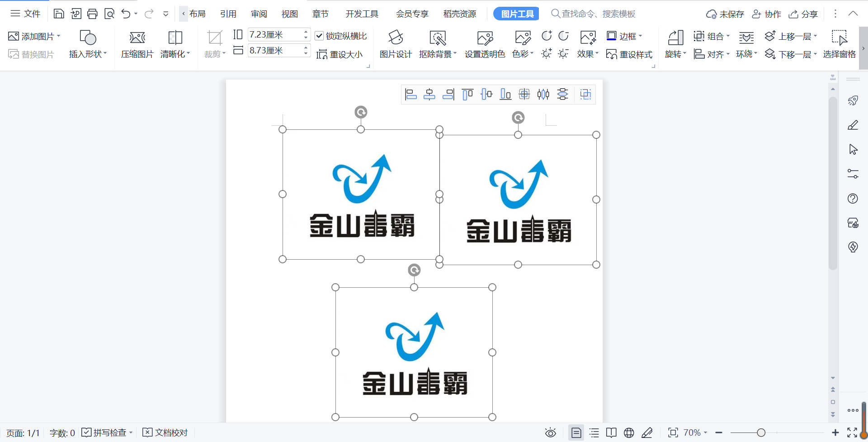Click the rocket icon in right sidebar
868x442 pixels.
point(853,100)
